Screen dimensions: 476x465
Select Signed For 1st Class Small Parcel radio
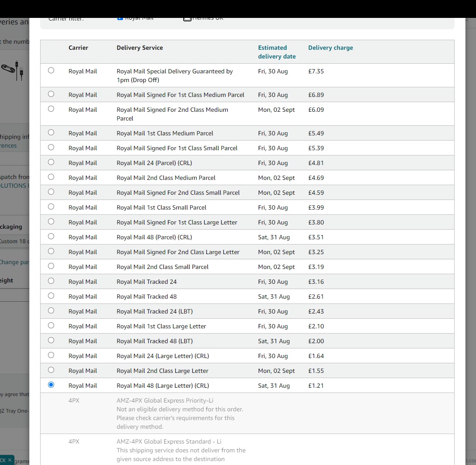point(51,147)
